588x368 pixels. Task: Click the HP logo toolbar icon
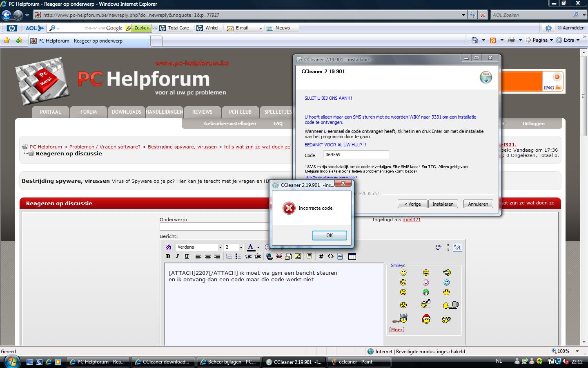(x=12, y=28)
